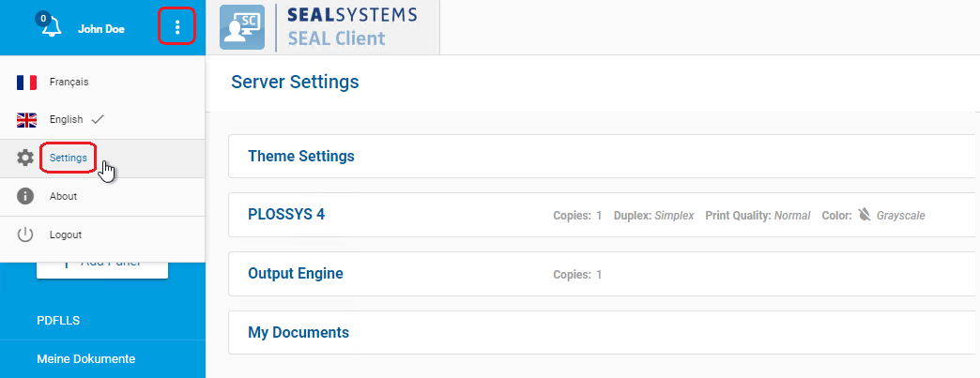
Task: Select Français language option
Action: [x=69, y=83]
